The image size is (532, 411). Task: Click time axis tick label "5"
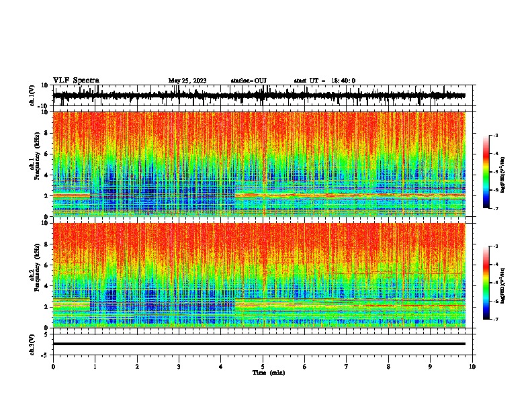pyautogui.click(x=263, y=367)
